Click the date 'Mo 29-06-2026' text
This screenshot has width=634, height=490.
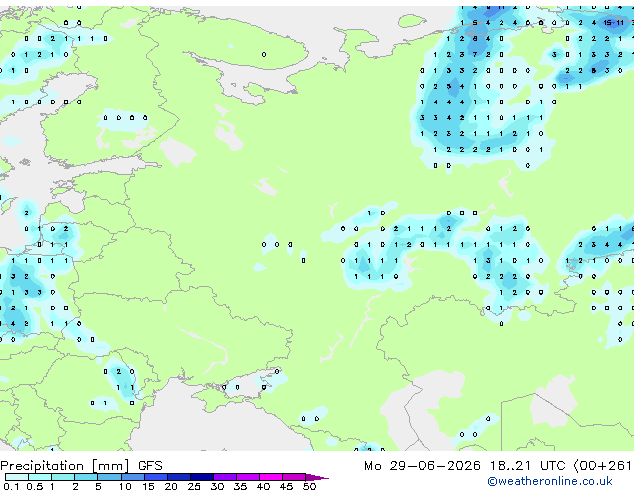[422, 466]
